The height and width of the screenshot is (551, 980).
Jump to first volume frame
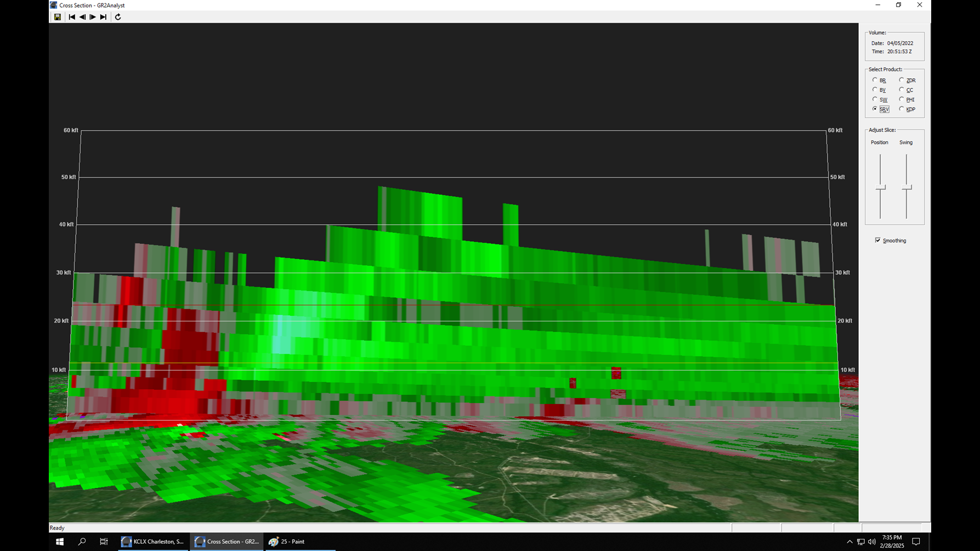click(x=72, y=17)
